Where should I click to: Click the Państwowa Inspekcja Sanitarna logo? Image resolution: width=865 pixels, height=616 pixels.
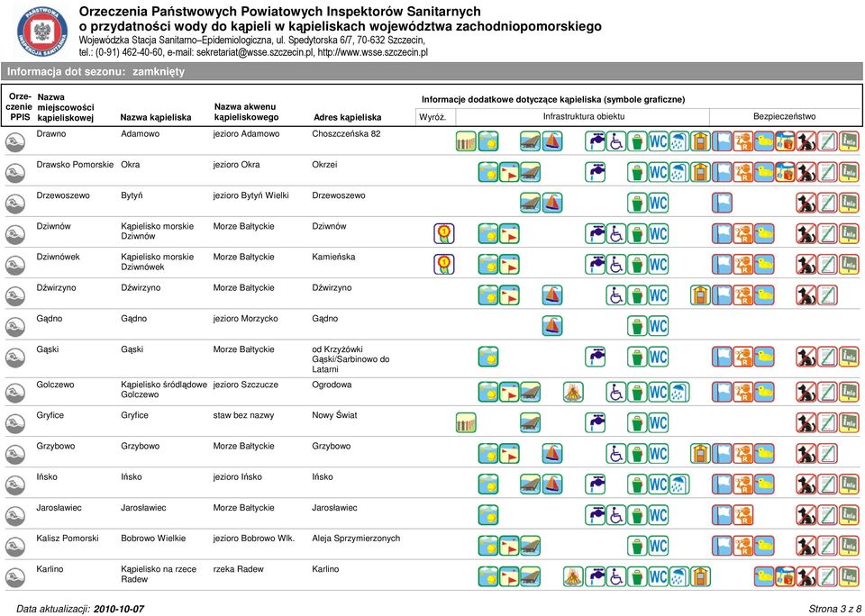[x=42, y=32]
